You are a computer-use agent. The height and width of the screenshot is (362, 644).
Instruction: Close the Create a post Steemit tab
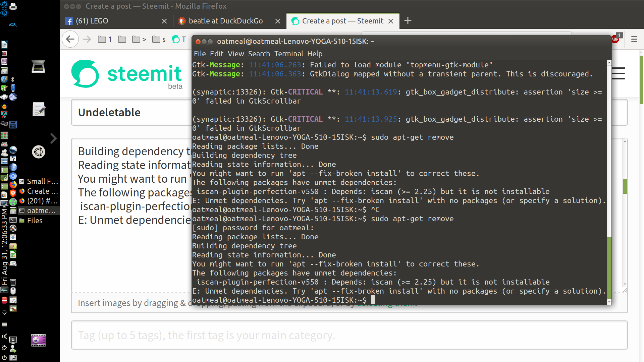click(x=391, y=21)
